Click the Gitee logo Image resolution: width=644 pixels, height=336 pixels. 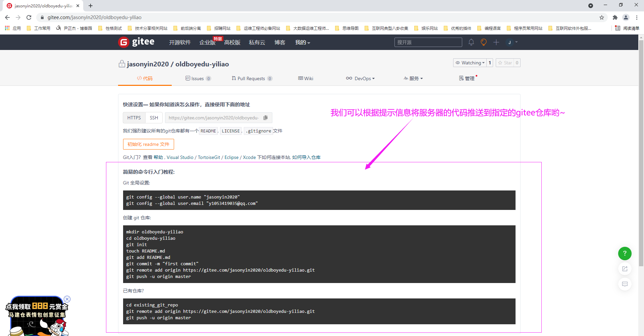click(137, 42)
